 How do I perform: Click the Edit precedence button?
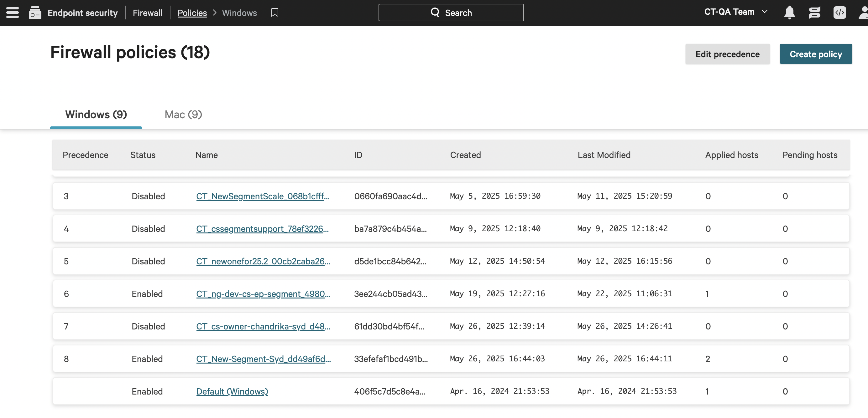pos(728,54)
